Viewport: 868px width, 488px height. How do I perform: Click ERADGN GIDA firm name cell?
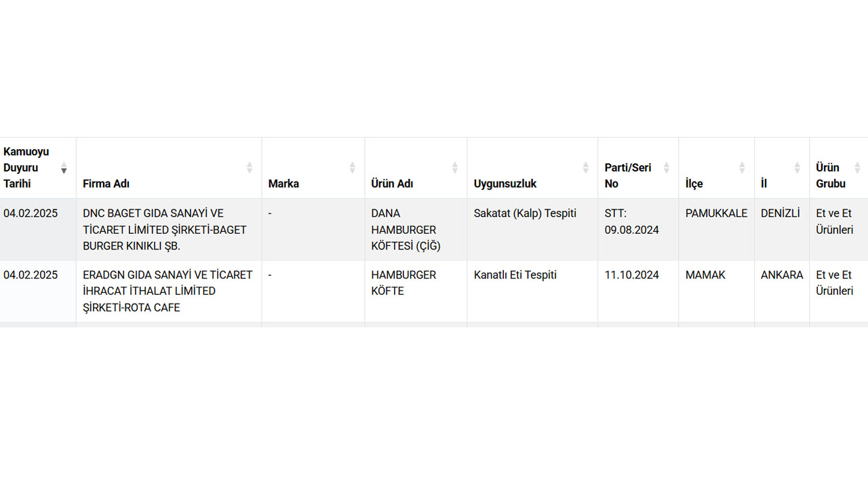(167, 291)
